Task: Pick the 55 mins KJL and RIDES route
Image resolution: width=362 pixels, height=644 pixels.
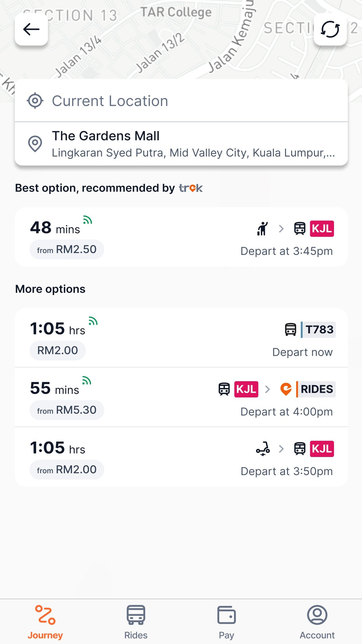Action: click(x=181, y=397)
